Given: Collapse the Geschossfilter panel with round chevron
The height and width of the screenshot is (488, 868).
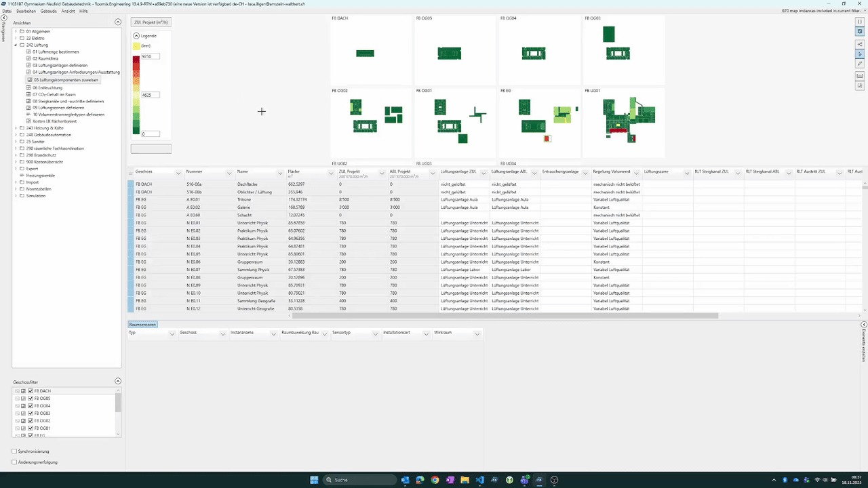Looking at the screenshot, I should coord(117,382).
